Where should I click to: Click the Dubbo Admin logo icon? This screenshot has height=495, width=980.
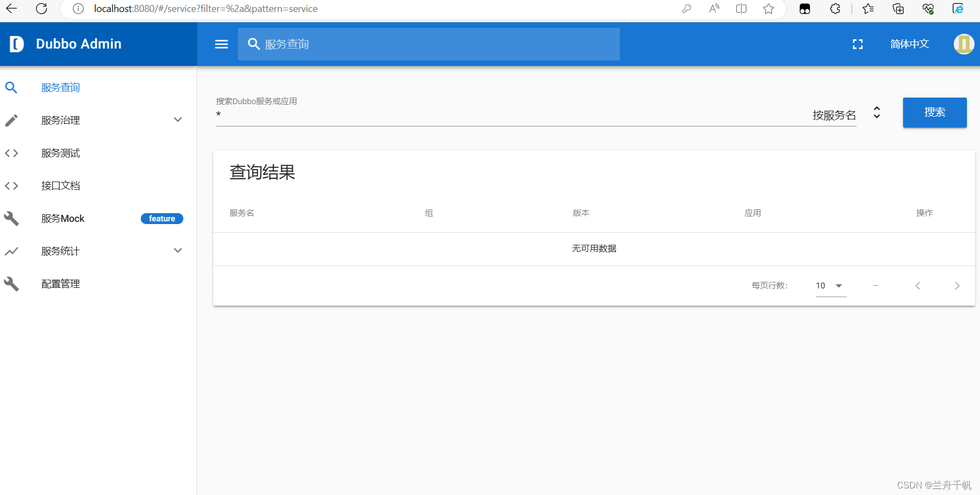coord(17,44)
